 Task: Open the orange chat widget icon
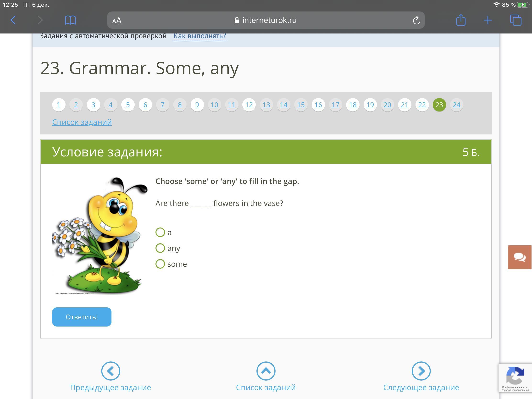pyautogui.click(x=520, y=257)
